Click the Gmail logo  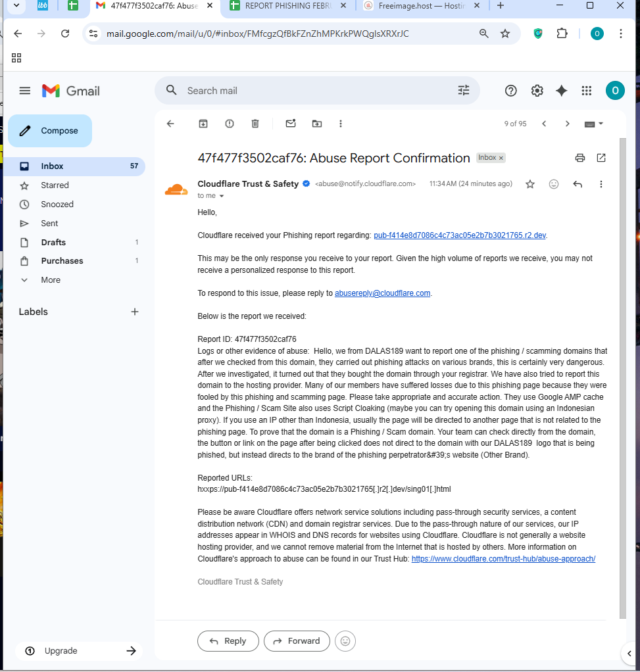point(71,91)
